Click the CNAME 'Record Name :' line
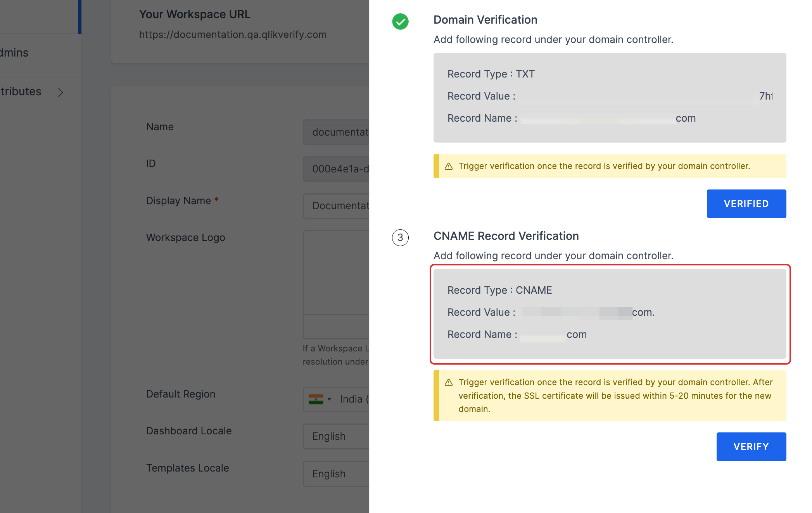This screenshot has width=812, height=513. pyautogui.click(x=517, y=334)
